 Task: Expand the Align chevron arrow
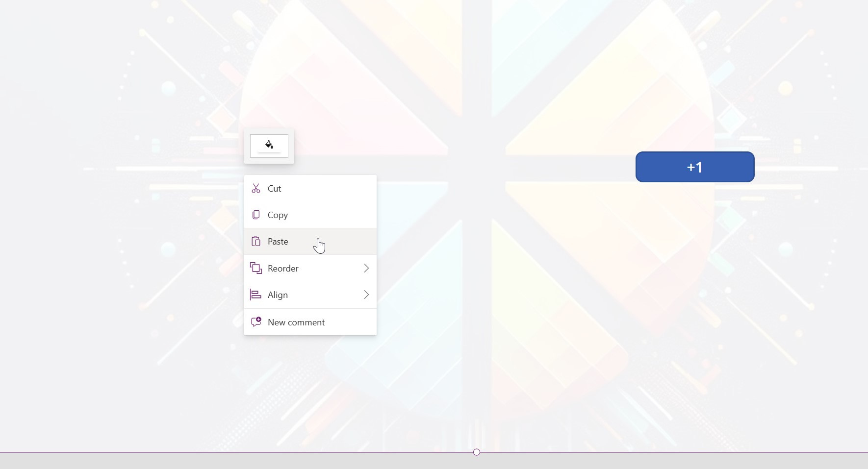(366, 295)
